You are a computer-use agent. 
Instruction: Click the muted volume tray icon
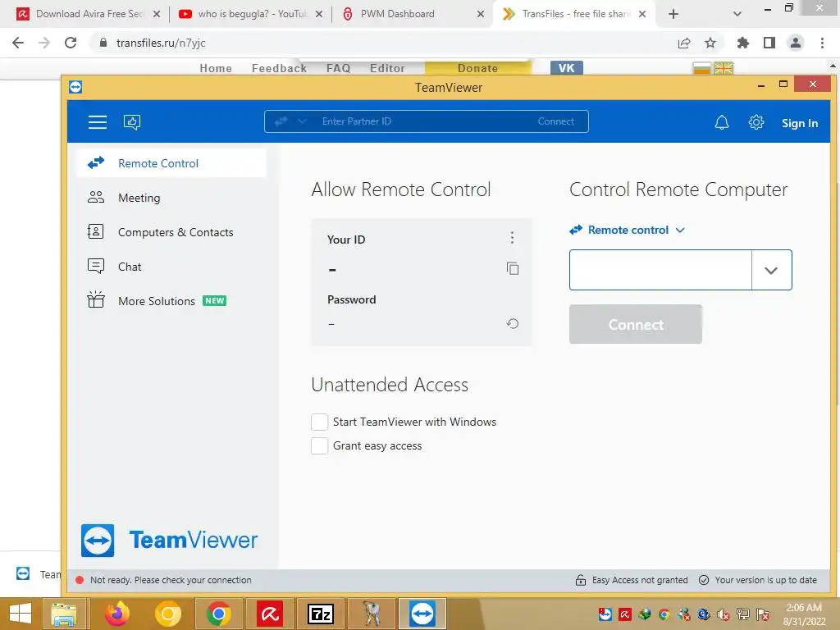point(724,614)
